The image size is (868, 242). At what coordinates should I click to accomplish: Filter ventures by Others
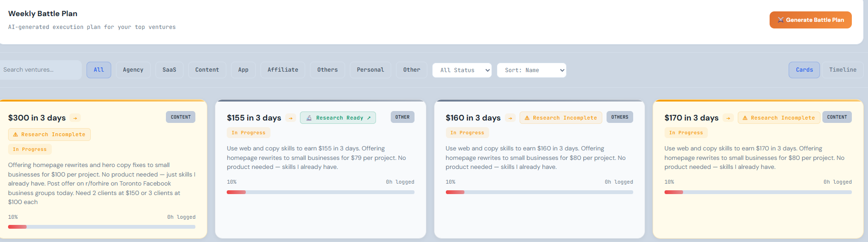click(x=328, y=70)
